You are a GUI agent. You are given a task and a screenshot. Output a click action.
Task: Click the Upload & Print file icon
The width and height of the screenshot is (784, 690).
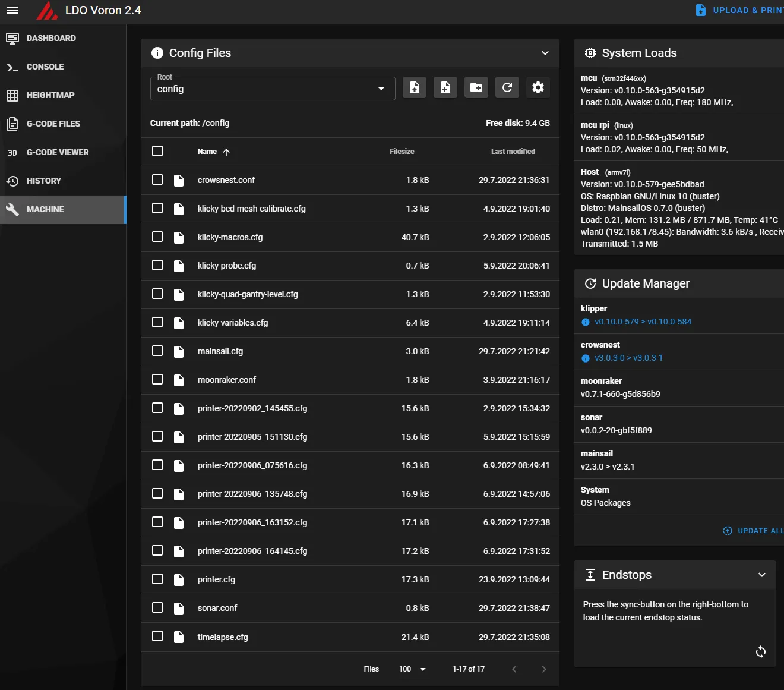[701, 10]
